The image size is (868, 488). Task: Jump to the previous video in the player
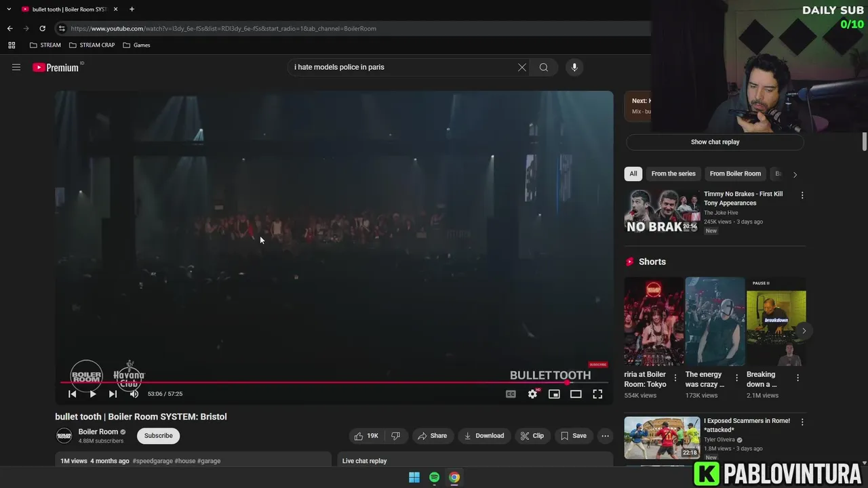coord(73,394)
